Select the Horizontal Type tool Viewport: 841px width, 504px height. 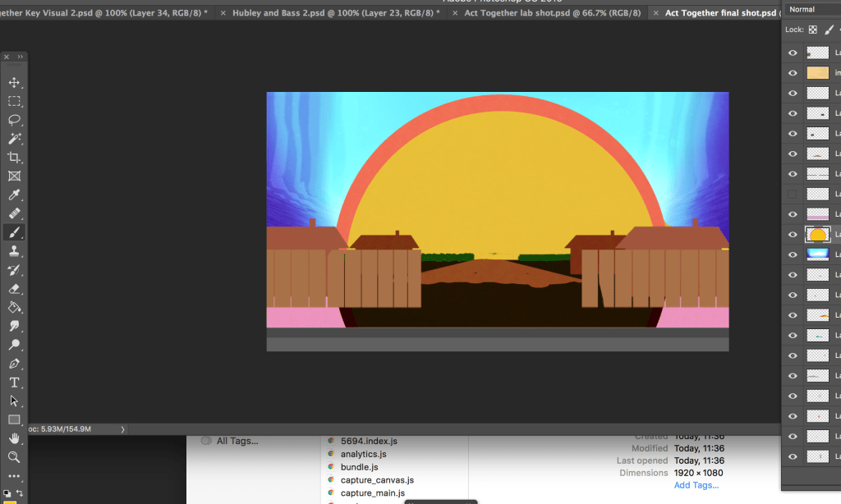click(x=14, y=383)
